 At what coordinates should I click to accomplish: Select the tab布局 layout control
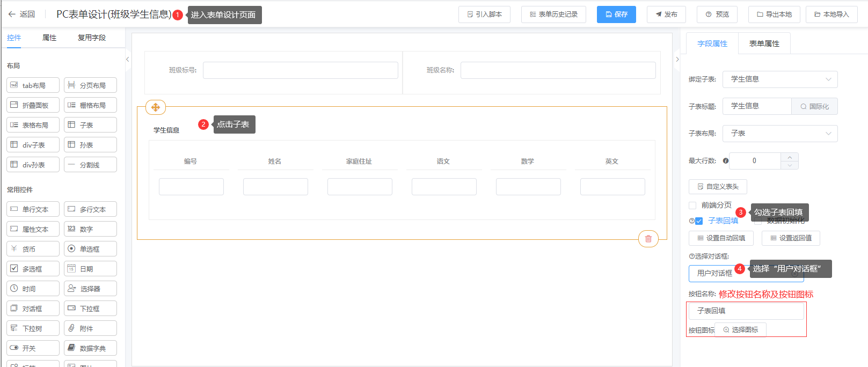pyautogui.click(x=33, y=85)
